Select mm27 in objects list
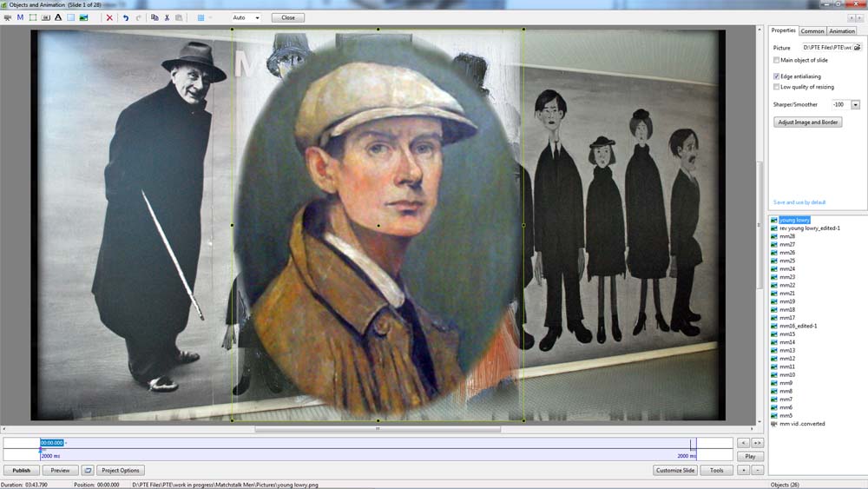Screen dimensions: 868x489 [x=786, y=244]
